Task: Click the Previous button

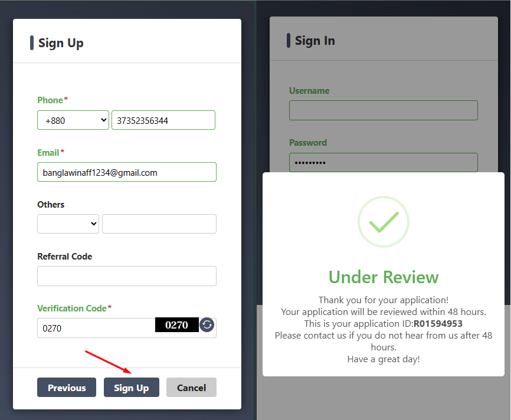Action: coord(67,388)
